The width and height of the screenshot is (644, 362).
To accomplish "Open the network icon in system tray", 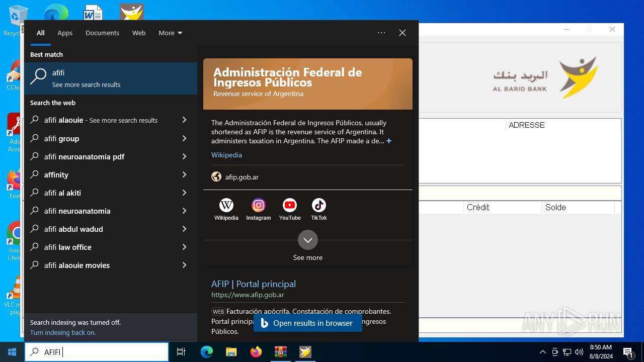I will point(567,352).
